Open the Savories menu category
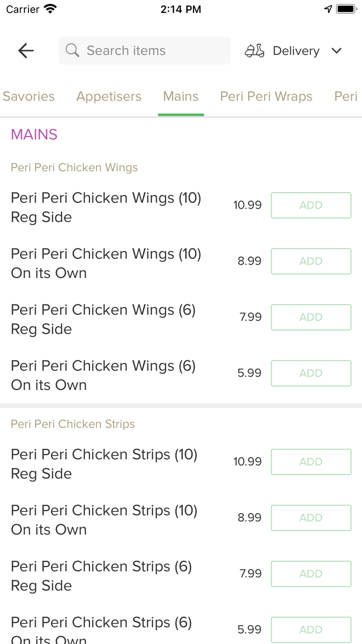 coord(28,96)
